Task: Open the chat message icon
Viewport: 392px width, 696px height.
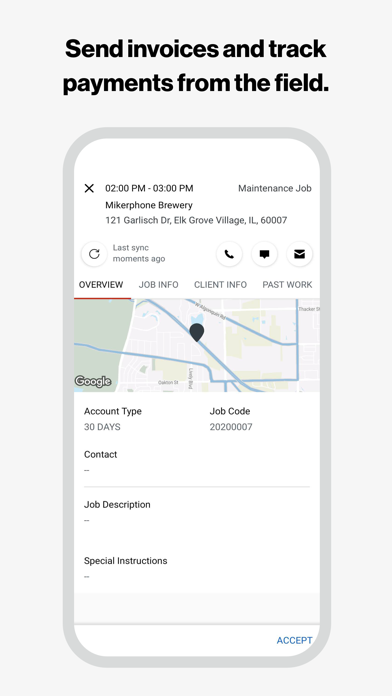Action: point(265,254)
